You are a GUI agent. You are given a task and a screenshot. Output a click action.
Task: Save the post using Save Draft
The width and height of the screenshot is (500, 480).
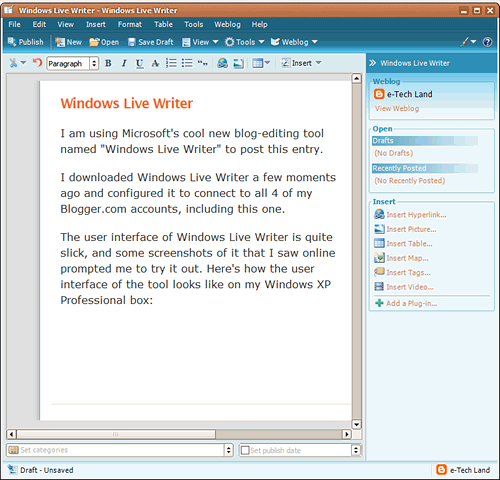point(151,42)
